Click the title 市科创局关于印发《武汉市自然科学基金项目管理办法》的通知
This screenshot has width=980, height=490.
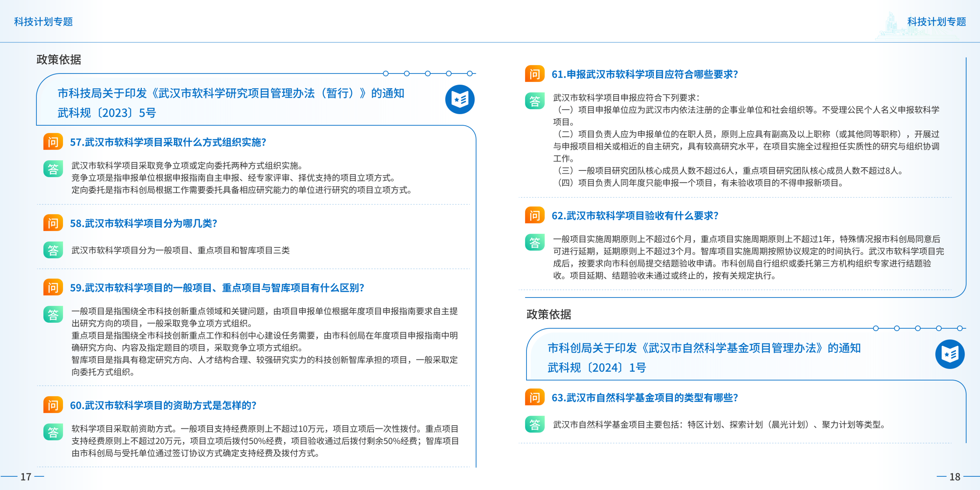point(704,348)
